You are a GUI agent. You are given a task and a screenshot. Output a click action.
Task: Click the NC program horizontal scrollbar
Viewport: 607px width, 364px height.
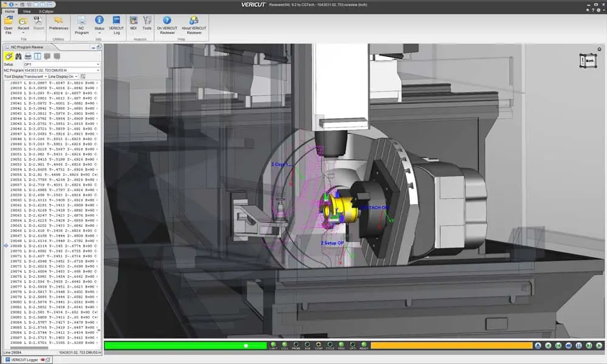point(29,348)
